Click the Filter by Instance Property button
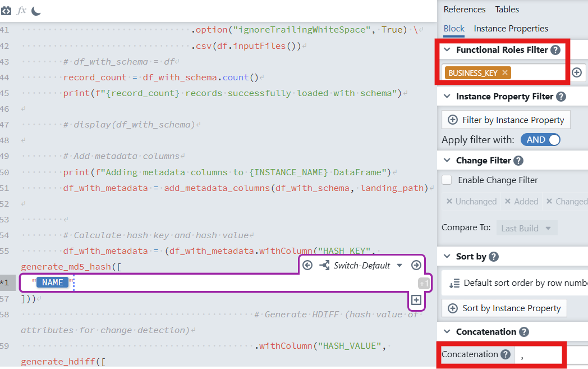This screenshot has height=369, width=588. pos(506,120)
